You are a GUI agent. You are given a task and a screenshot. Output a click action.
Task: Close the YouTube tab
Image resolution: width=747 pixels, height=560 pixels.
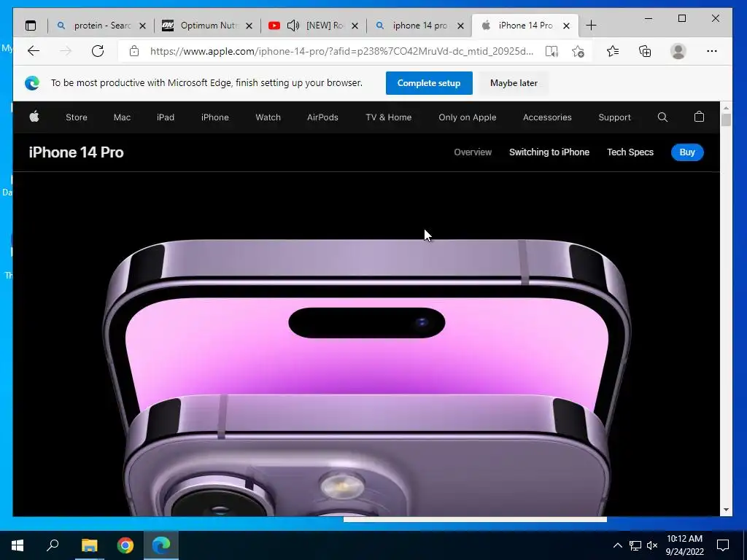(355, 26)
